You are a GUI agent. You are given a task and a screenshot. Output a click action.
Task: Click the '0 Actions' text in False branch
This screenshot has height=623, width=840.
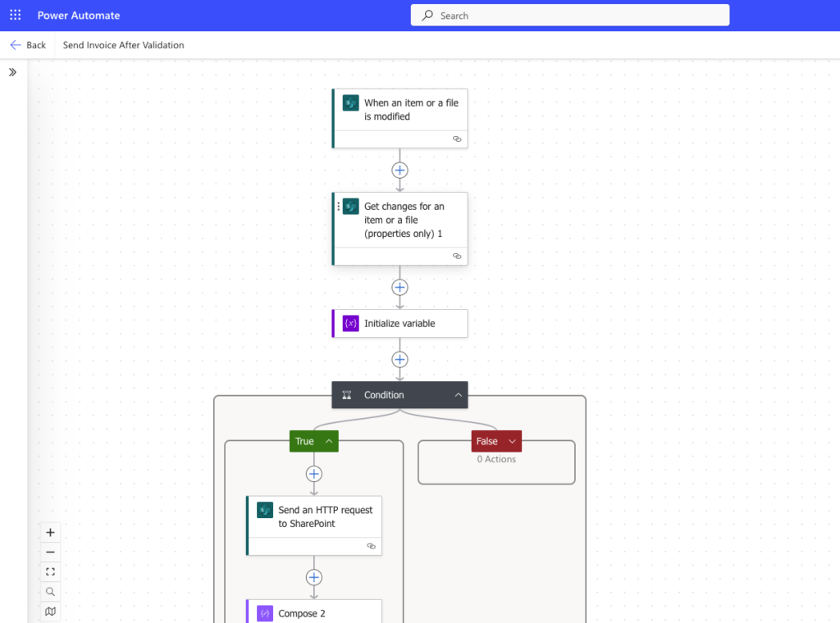point(496,459)
